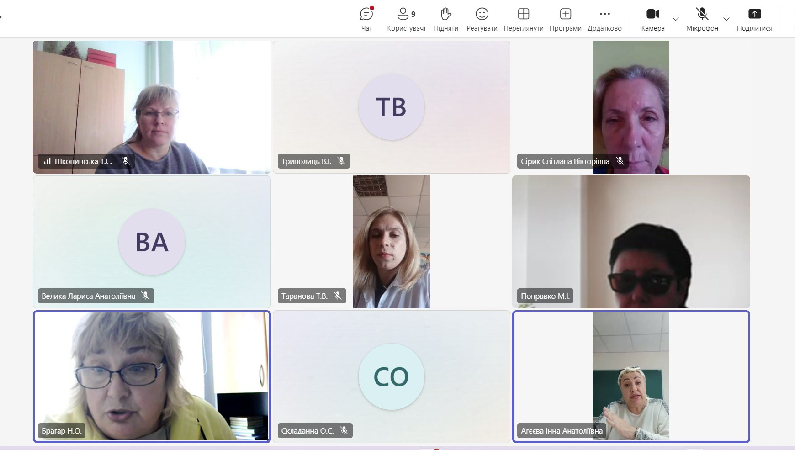Viewport: 795px width, 450px height.
Task: Open the meeting chat (Чат) panel
Action: 366,19
